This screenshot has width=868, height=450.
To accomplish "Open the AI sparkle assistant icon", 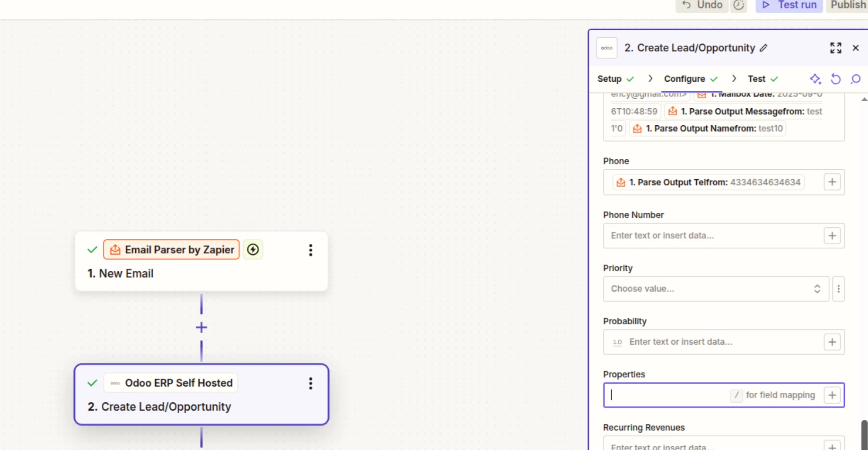I will click(x=815, y=79).
